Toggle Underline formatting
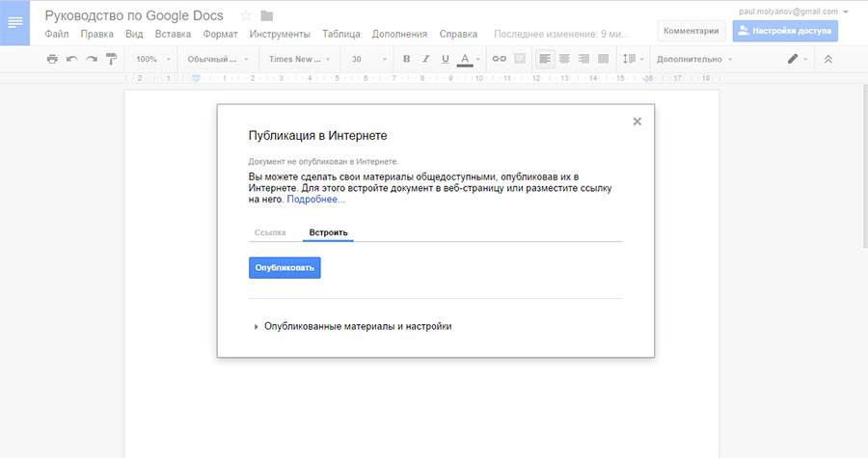 [445, 59]
